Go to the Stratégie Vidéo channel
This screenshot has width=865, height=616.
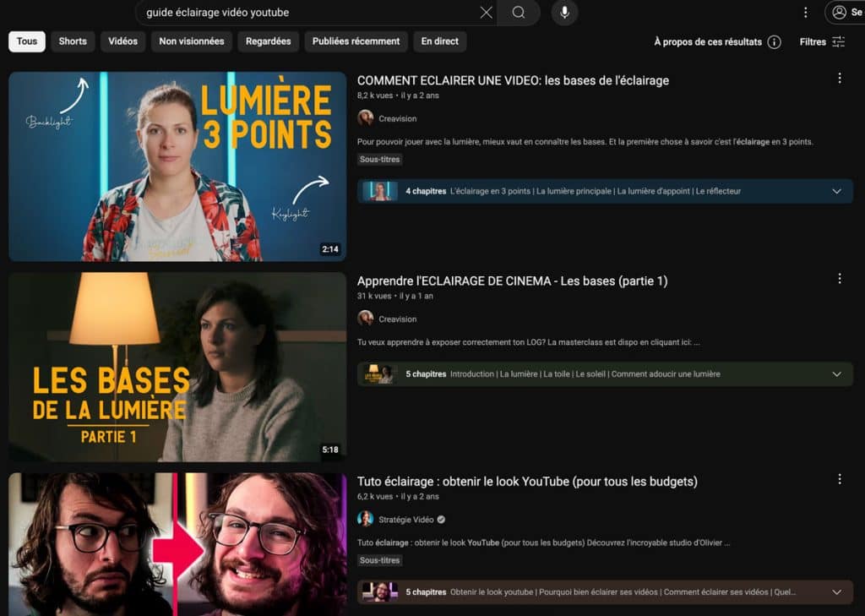coord(405,520)
